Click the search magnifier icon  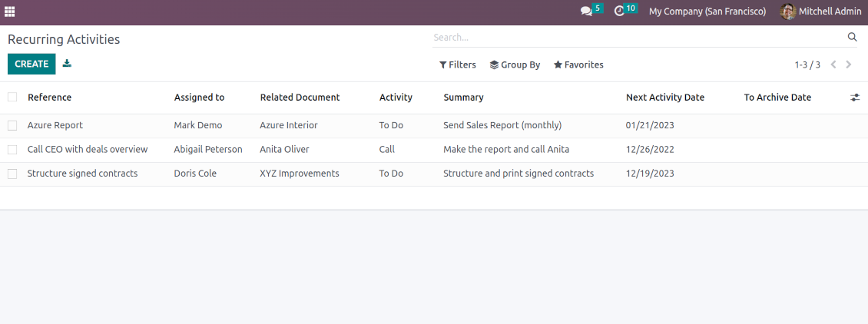coord(852,37)
